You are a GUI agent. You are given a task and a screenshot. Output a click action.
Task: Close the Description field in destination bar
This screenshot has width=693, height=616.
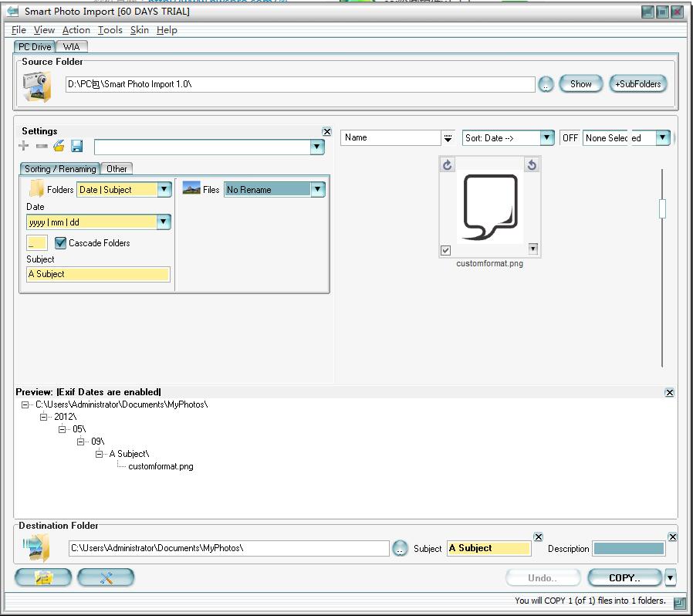click(672, 536)
